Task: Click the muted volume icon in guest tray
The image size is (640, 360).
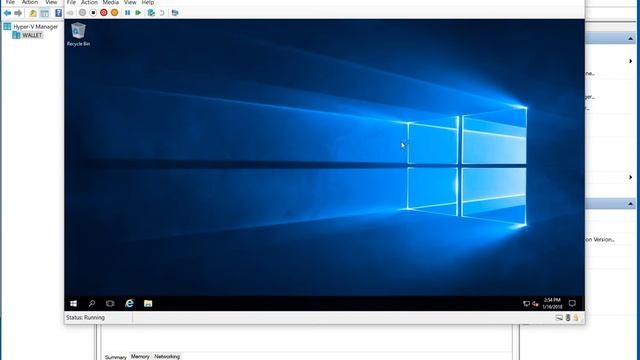Action: tap(536, 304)
